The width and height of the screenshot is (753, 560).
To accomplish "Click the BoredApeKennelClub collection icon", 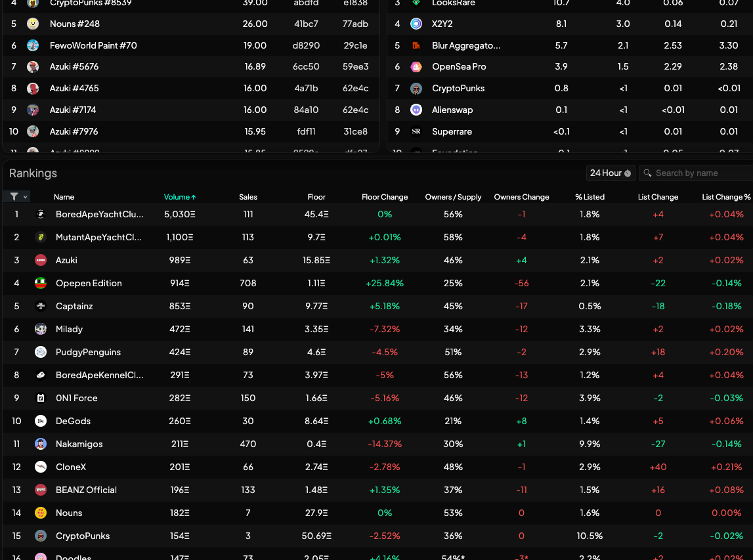I will tap(40, 375).
